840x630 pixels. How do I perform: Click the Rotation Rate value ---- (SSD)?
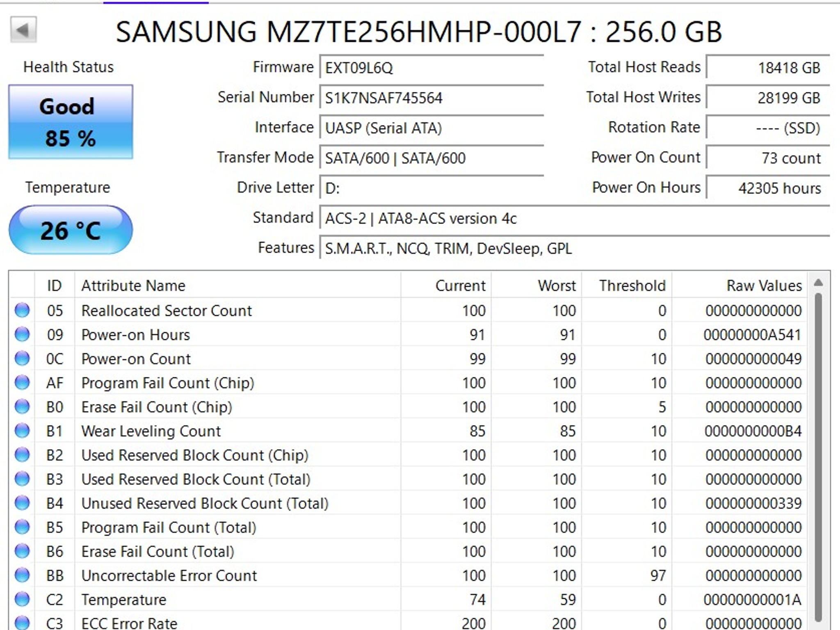[768, 128]
